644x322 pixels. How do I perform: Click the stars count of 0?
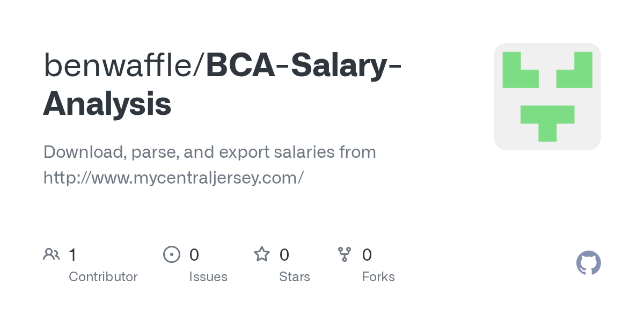(x=284, y=254)
